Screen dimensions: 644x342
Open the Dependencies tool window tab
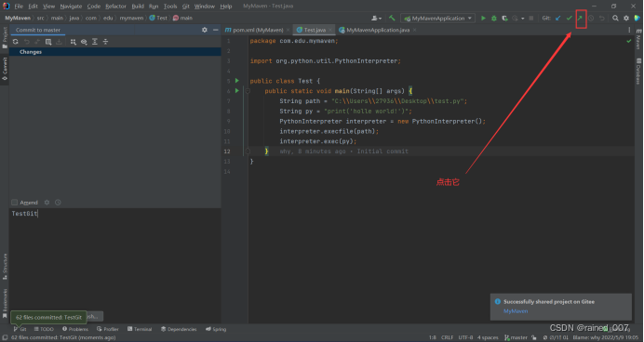(x=179, y=329)
